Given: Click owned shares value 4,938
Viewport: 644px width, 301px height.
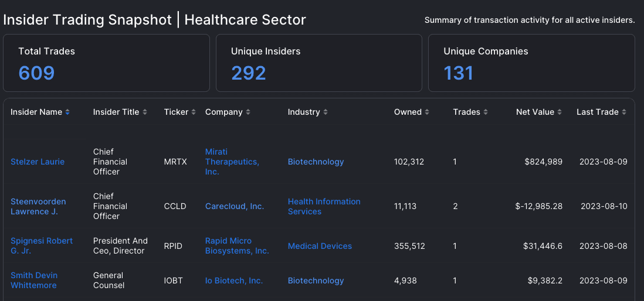Looking at the screenshot, I should tap(405, 281).
